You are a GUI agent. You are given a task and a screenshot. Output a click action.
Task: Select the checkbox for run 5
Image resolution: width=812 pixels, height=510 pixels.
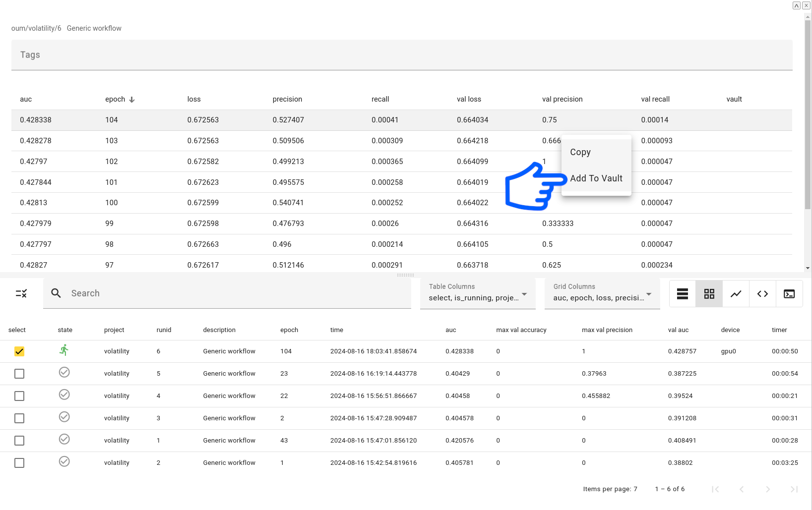(19, 374)
